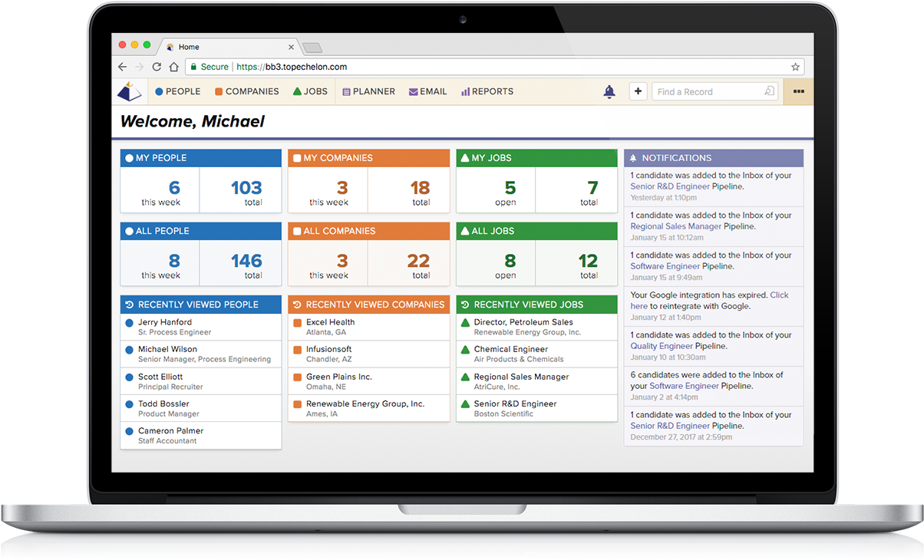The image size is (924, 560).
Task: Open the Chemical Engineer job listing
Action: (x=510, y=349)
